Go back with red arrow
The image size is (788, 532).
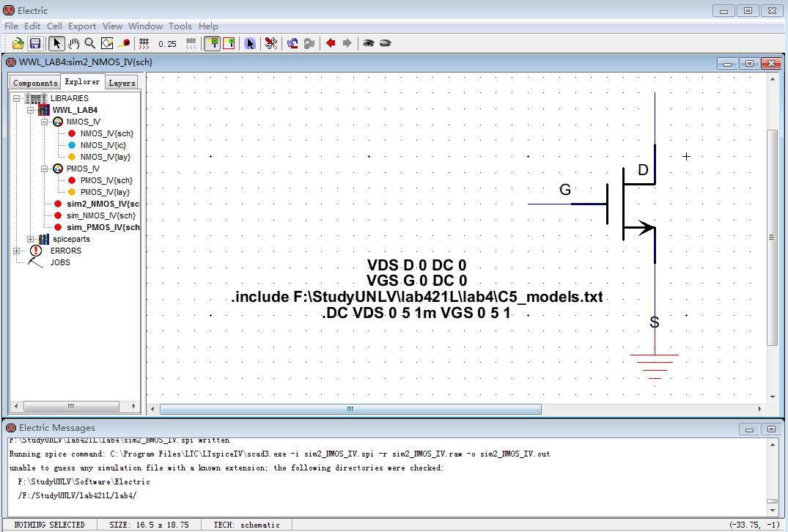(x=331, y=44)
